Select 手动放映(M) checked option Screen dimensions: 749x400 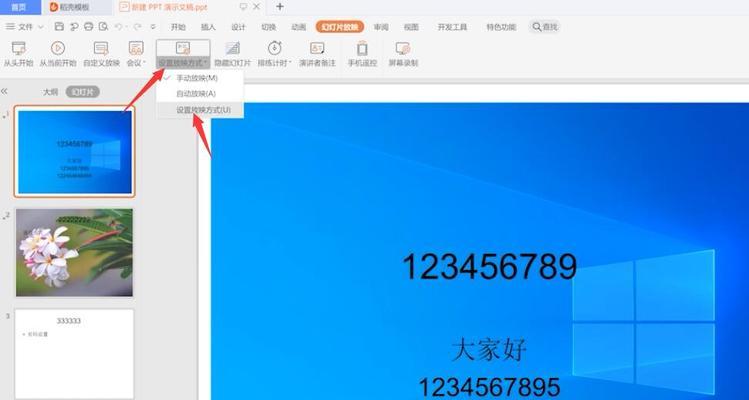[x=200, y=78]
